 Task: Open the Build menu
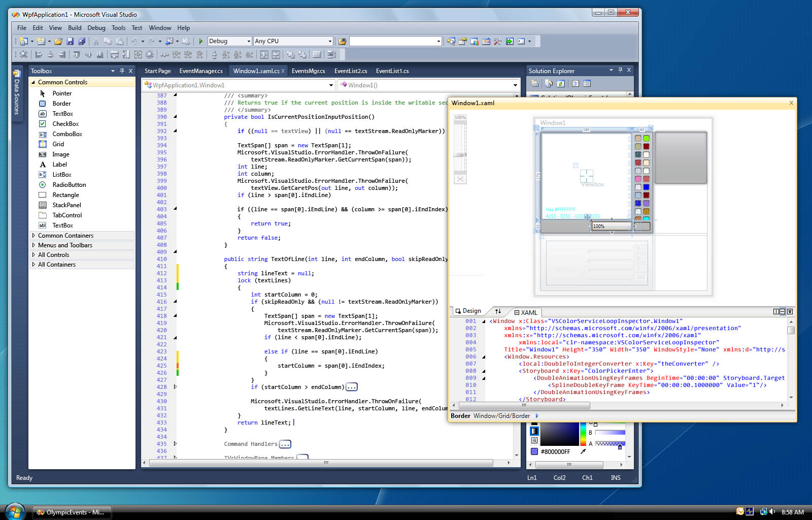75,28
